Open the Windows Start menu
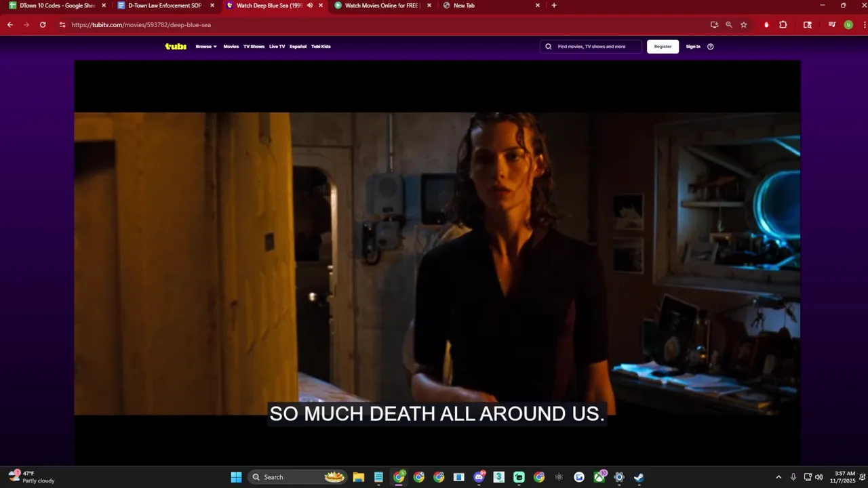868x488 pixels. pyautogui.click(x=236, y=477)
